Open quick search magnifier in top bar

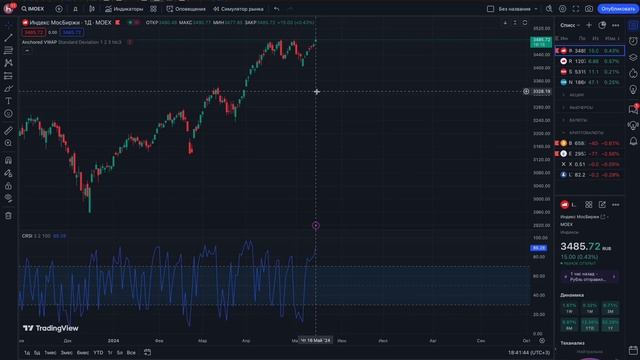pyautogui.click(x=549, y=9)
